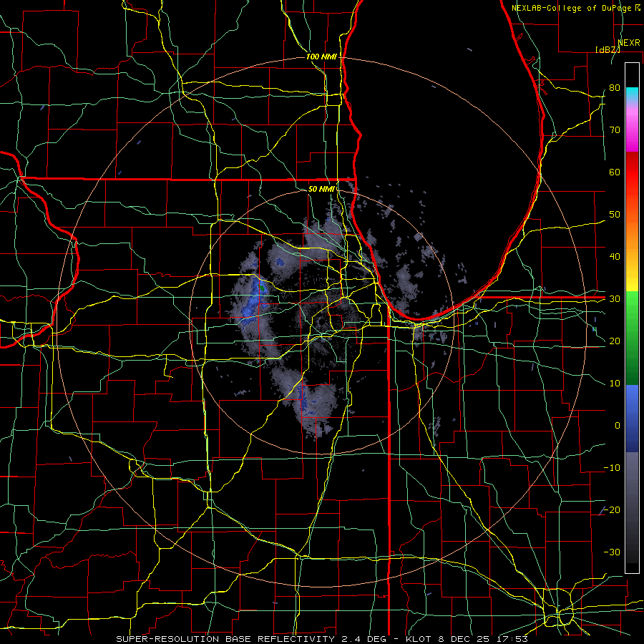Viewport: 644px width, 644px height.
Task: Click the super-resolution base reflectivity caption
Action: (321, 639)
